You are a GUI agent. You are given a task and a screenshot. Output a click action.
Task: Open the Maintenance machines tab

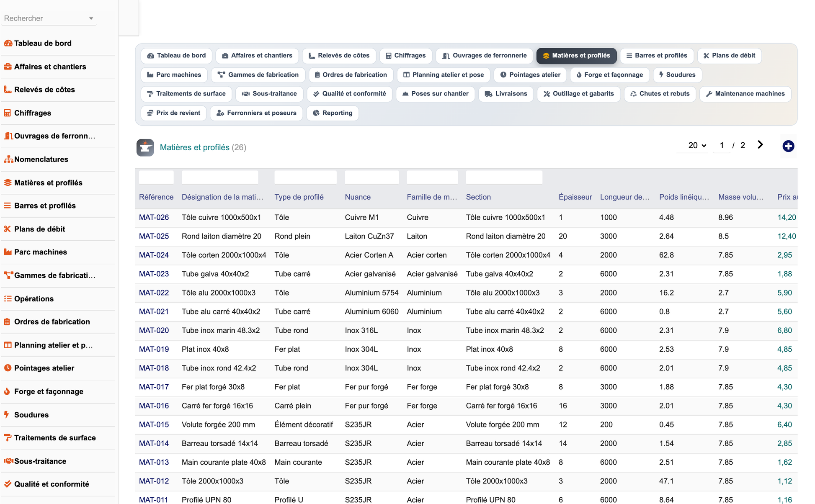tap(745, 94)
